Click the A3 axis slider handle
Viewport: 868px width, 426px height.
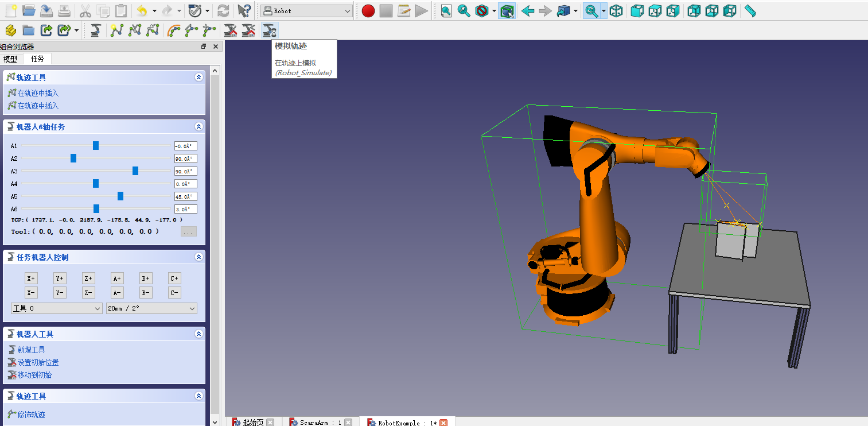(x=135, y=171)
